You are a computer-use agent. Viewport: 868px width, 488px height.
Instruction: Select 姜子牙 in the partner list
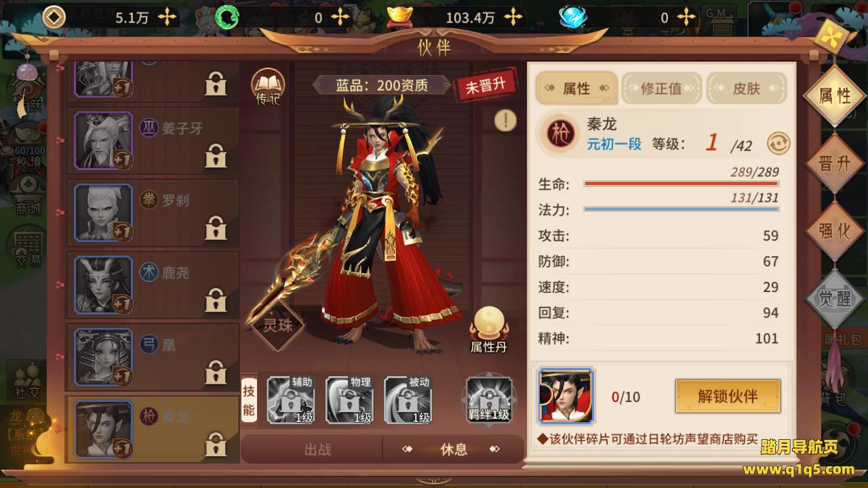(153, 140)
